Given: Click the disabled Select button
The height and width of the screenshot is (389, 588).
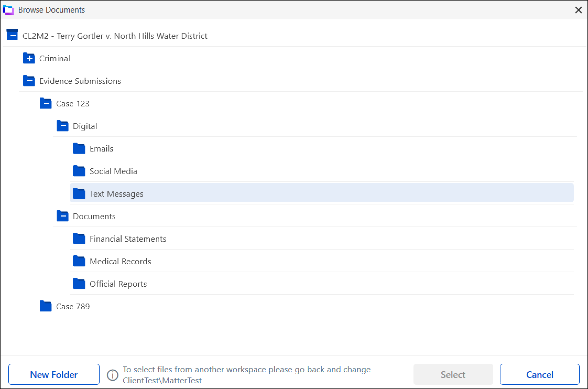Looking at the screenshot, I should (x=453, y=374).
